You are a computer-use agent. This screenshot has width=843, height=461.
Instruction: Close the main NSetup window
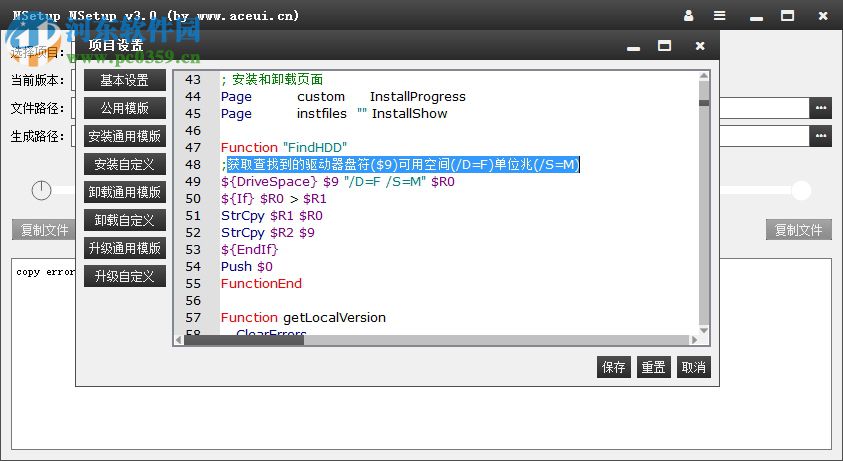point(823,16)
